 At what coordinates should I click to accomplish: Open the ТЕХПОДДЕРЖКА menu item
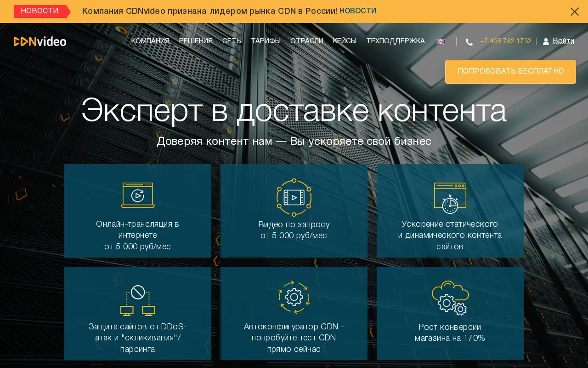(396, 41)
